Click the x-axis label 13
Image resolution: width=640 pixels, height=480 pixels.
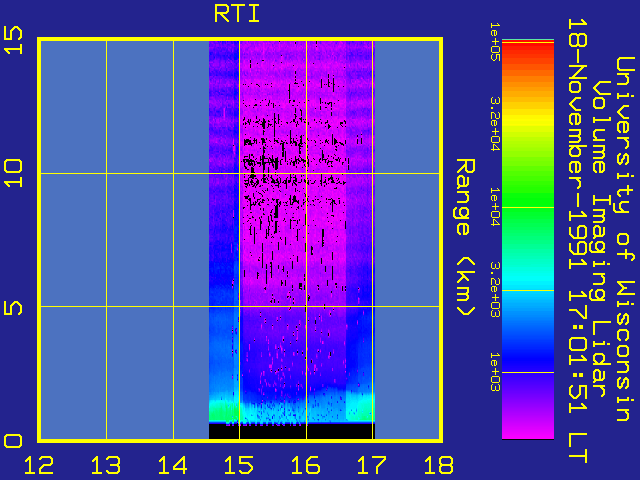(106, 465)
